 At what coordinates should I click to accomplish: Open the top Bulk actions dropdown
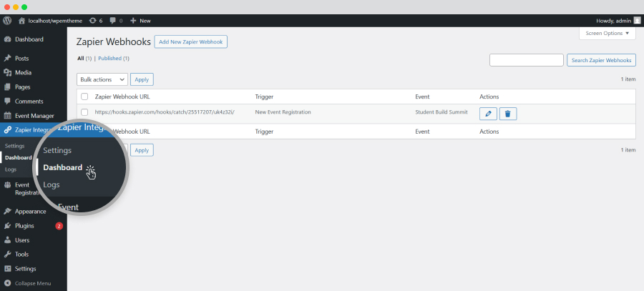tap(102, 79)
